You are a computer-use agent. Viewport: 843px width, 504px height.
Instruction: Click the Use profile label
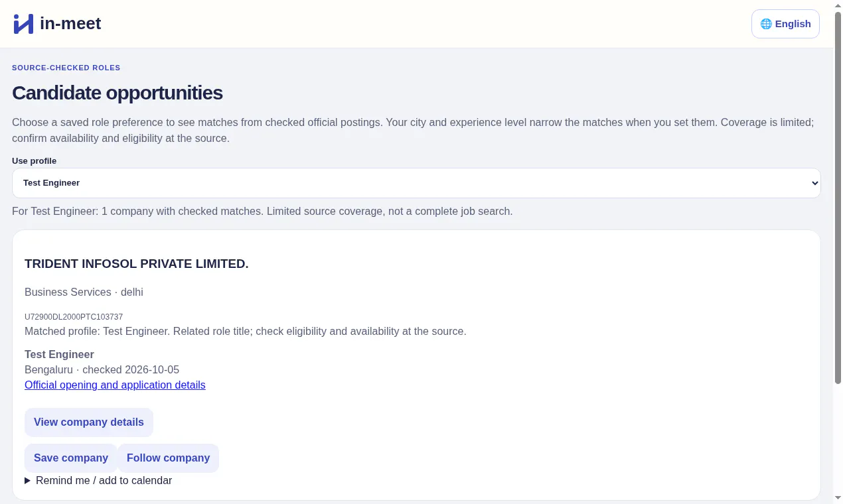(x=34, y=161)
